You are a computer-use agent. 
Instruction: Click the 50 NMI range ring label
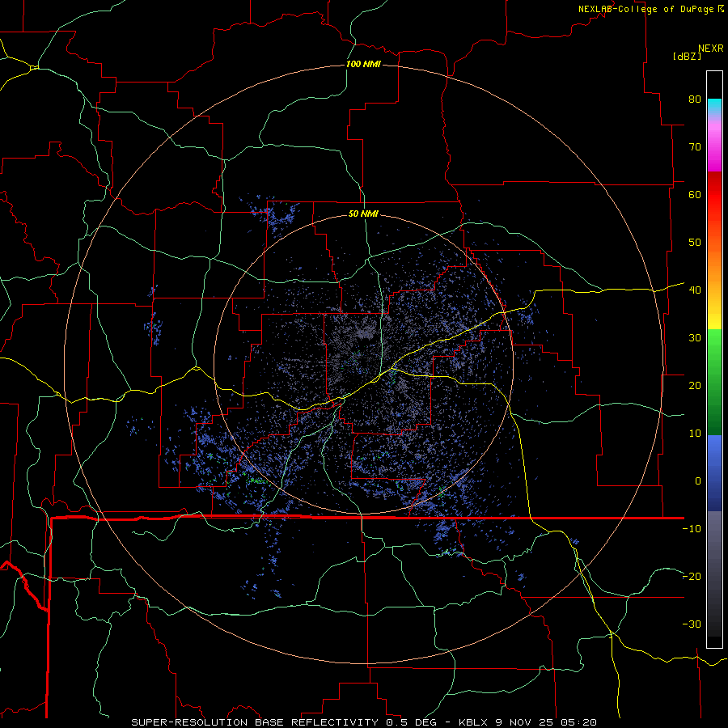click(363, 214)
